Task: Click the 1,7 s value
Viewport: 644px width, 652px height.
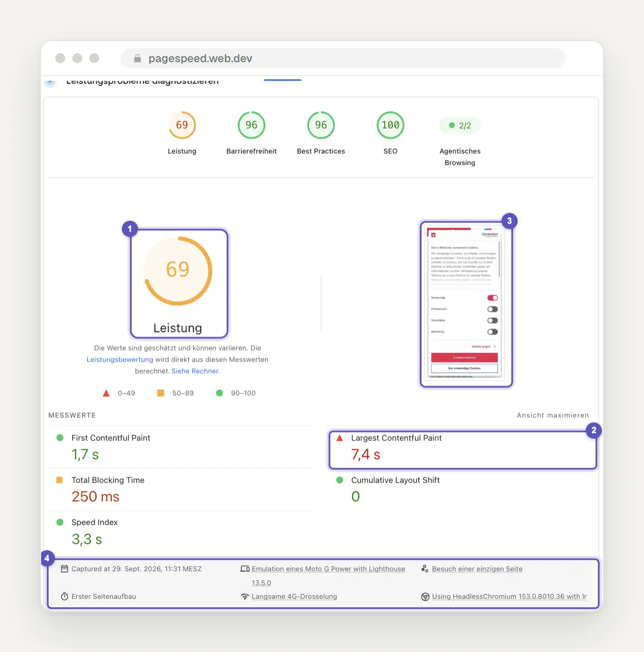Action: tap(85, 454)
